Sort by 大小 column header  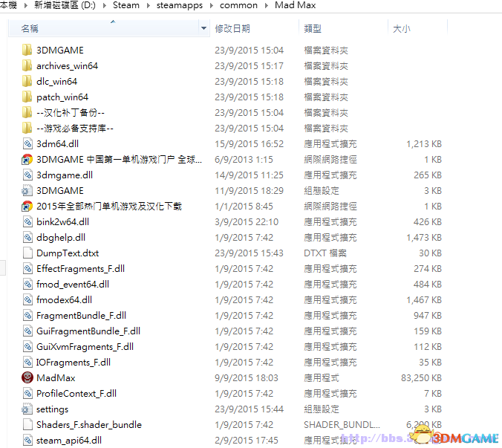click(x=417, y=28)
